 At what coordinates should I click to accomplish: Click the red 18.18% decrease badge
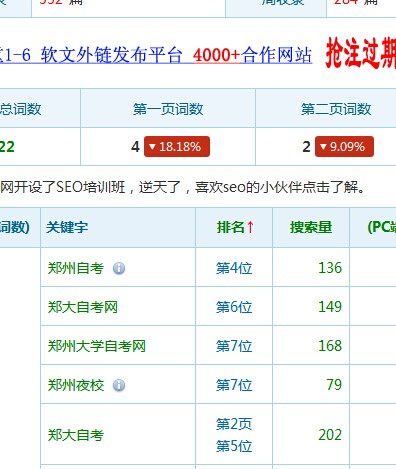177,146
